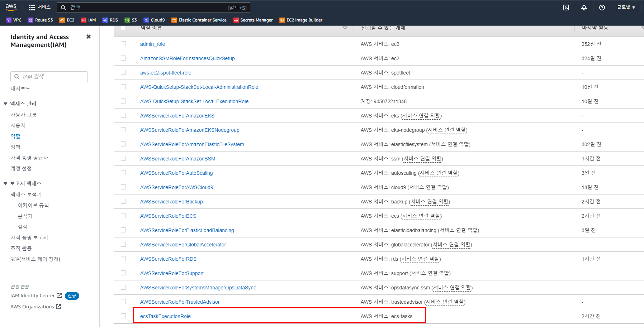Launch the CloudShell terminal icon
The image size is (644, 327).
click(566, 8)
